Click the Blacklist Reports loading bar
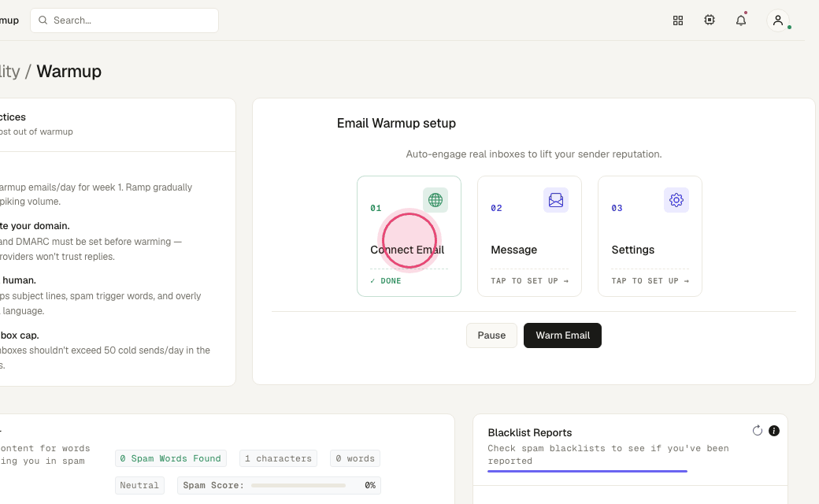Image resolution: width=819 pixels, height=504 pixels. click(587, 471)
